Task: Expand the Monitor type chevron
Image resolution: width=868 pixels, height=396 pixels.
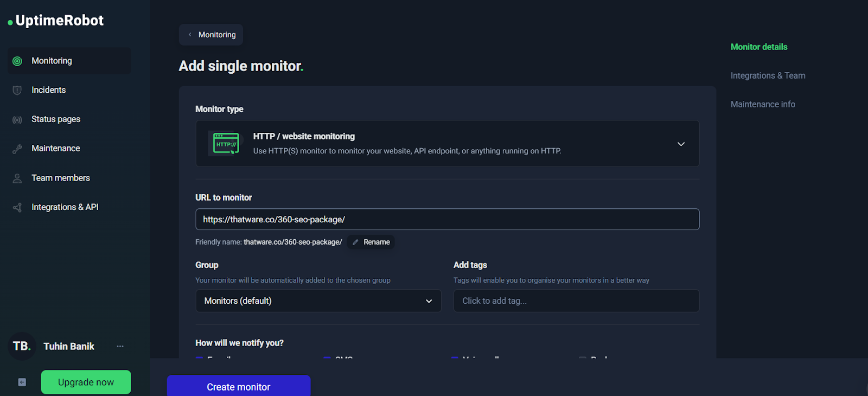Action: (681, 144)
